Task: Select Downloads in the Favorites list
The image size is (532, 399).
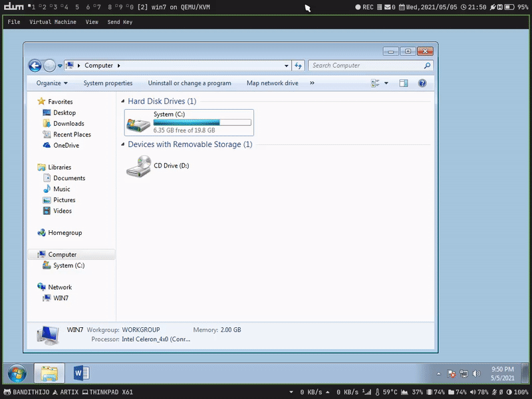Action: click(x=68, y=124)
